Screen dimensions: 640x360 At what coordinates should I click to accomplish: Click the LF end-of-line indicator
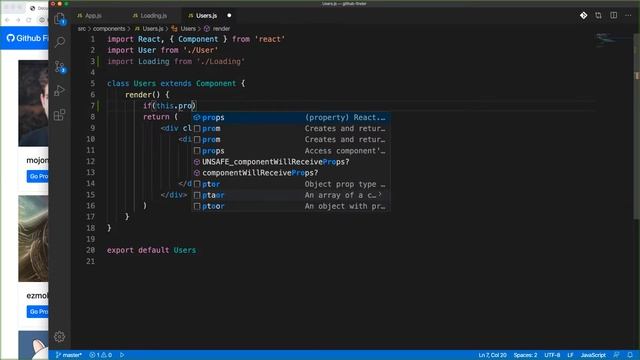(570, 355)
